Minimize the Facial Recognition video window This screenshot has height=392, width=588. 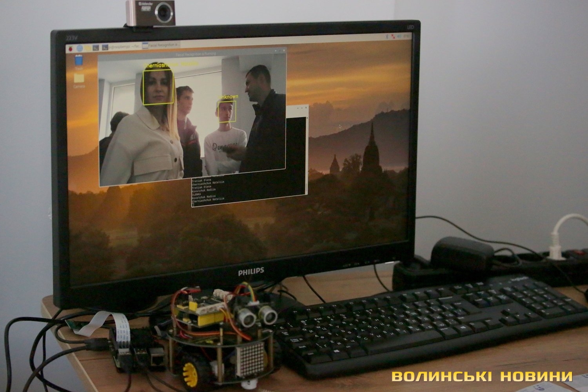click(x=276, y=51)
